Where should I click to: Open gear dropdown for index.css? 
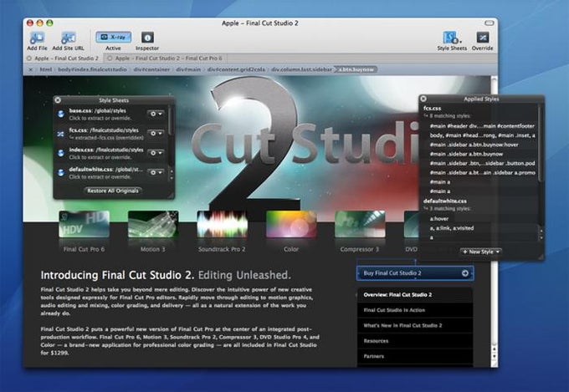156,153
